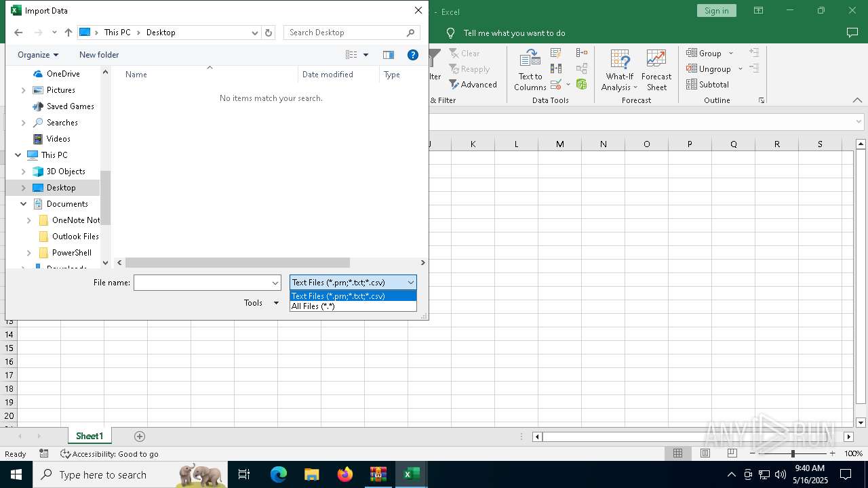Open the Consolidate tool icon

pos(582,53)
